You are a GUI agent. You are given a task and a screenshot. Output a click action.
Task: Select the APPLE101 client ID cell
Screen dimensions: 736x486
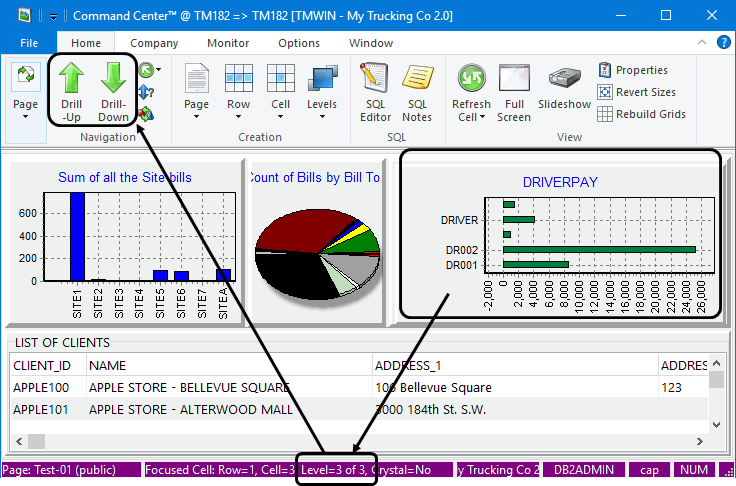[48, 409]
